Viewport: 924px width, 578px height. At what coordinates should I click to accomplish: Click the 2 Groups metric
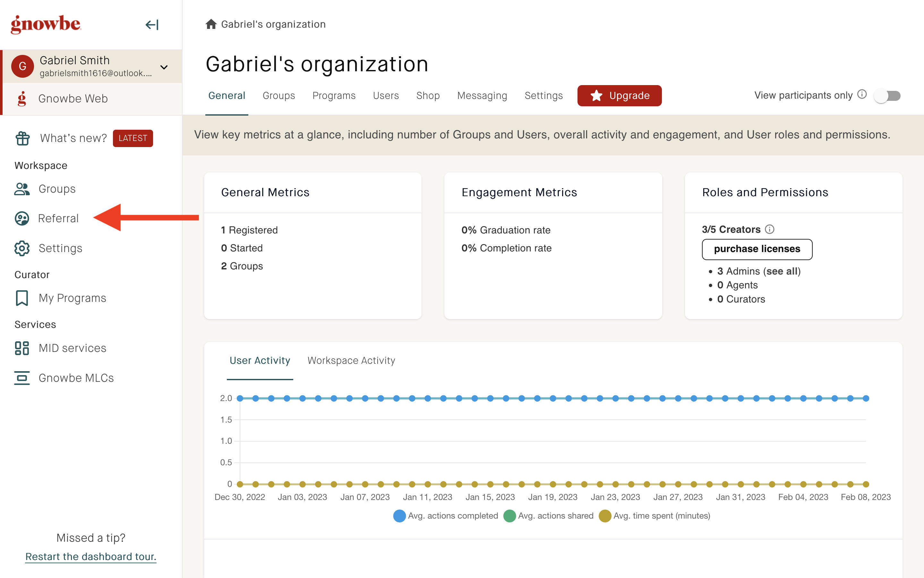pos(242,266)
